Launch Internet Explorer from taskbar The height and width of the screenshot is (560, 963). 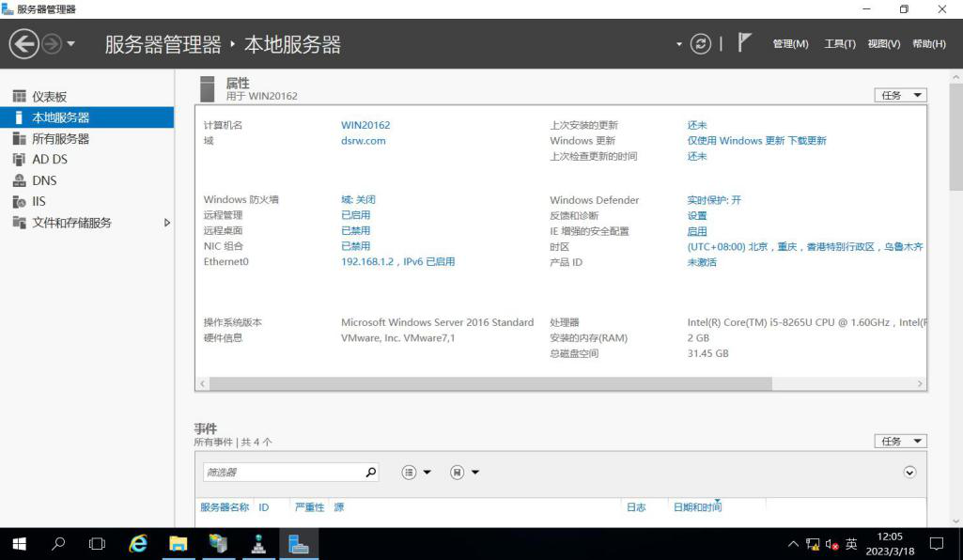tap(138, 544)
